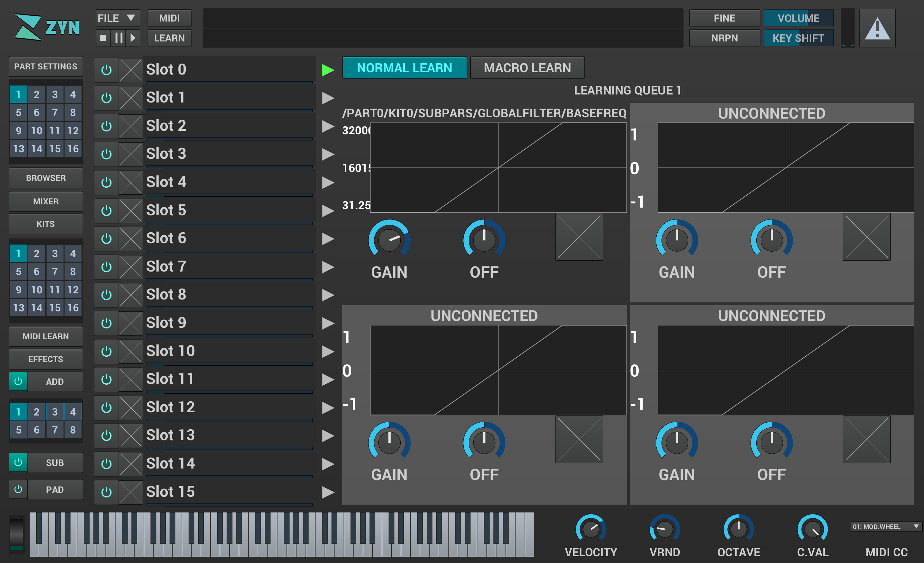This screenshot has height=563, width=924.
Task: Click the PART SETTINGS button
Action: pyautogui.click(x=46, y=67)
